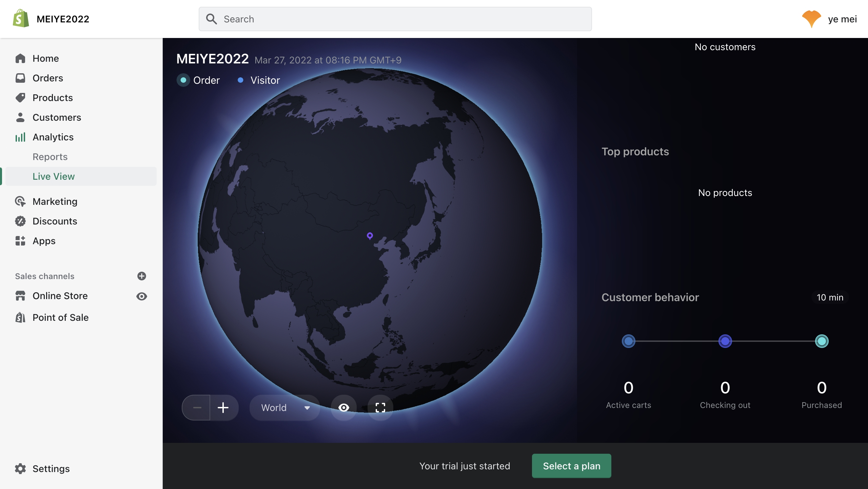The height and width of the screenshot is (489, 868).
Task: Click the Purchased behavior marker
Action: 822,341
